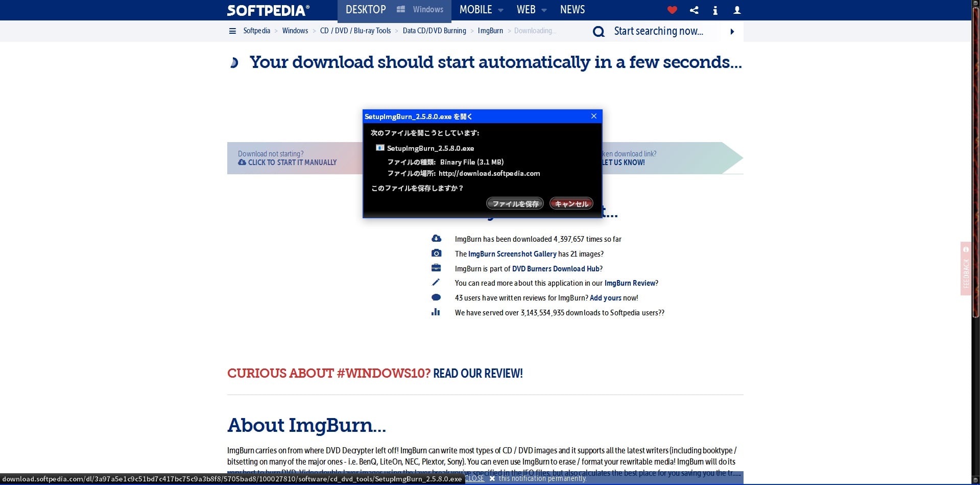Click the info icon in the header
The height and width of the screenshot is (485, 980).
pos(715,10)
